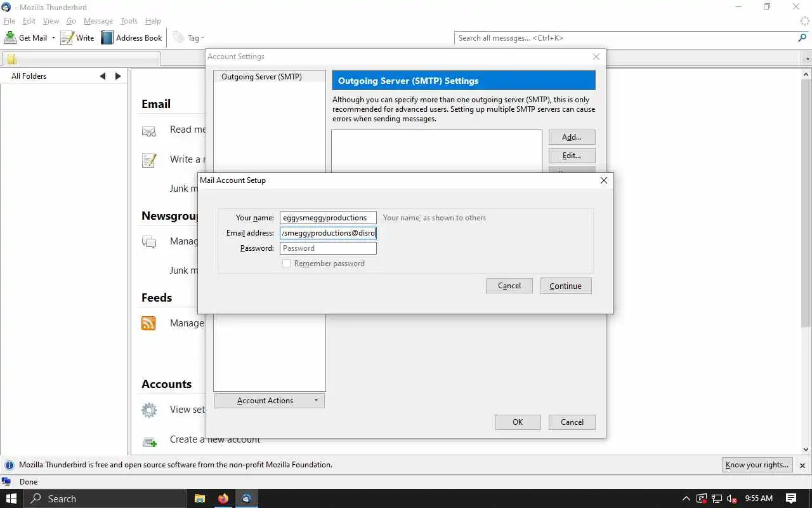This screenshot has height=508, width=812.
Task: Open the Help menu
Action: 153,21
